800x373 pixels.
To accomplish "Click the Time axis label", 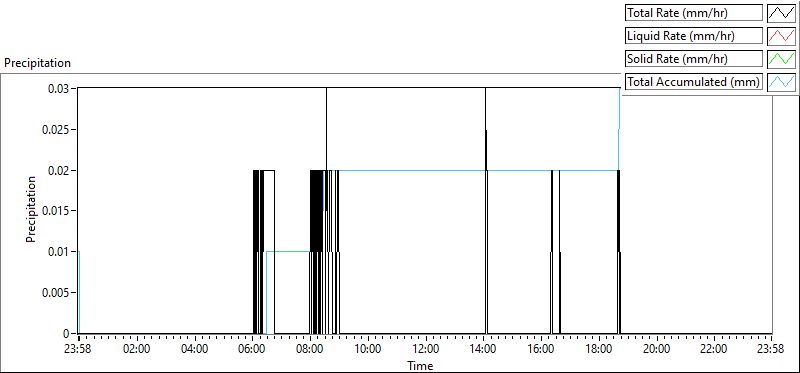I will pyautogui.click(x=420, y=366).
